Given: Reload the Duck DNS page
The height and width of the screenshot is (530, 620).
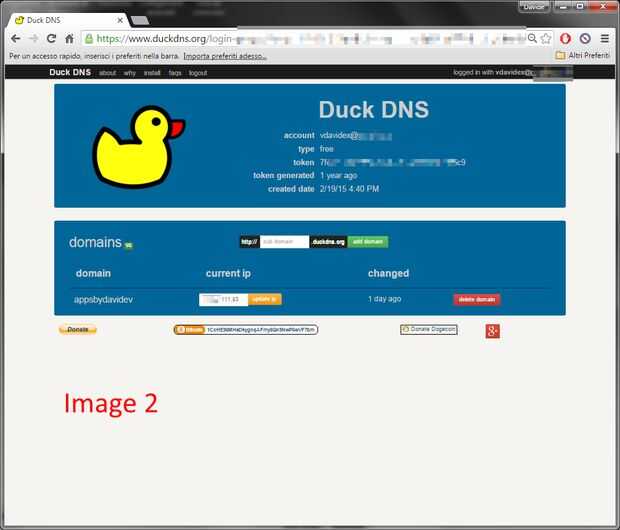Looking at the screenshot, I should [x=51, y=38].
